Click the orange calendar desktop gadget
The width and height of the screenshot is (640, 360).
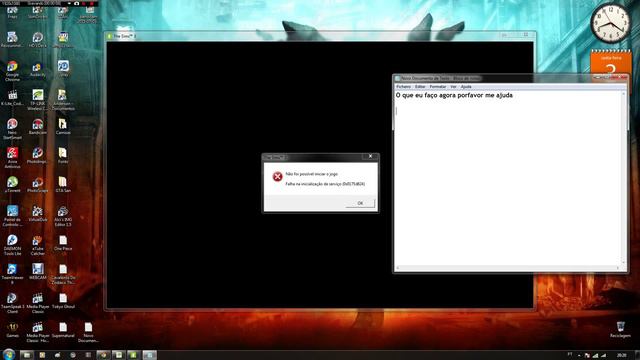point(611,62)
